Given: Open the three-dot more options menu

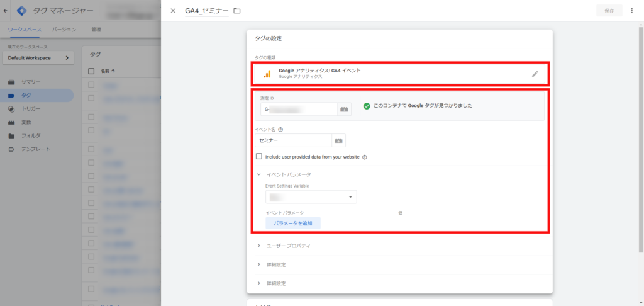Looking at the screenshot, I should (x=631, y=11).
